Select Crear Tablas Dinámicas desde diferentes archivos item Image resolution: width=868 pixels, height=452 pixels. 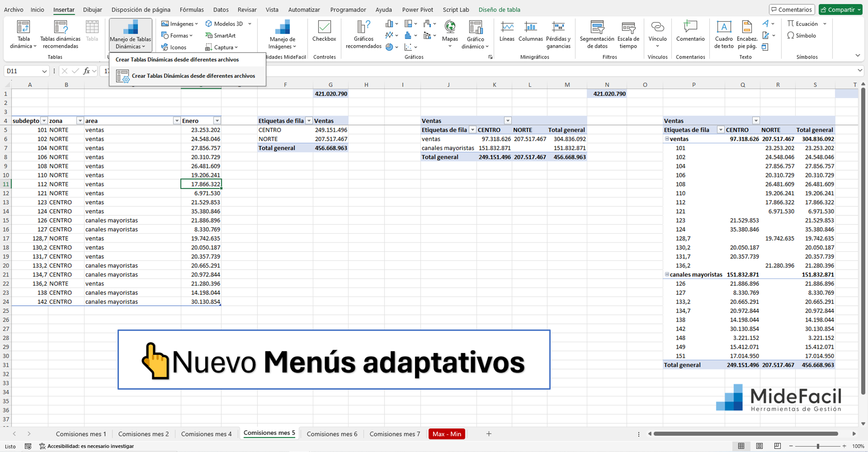click(187, 76)
